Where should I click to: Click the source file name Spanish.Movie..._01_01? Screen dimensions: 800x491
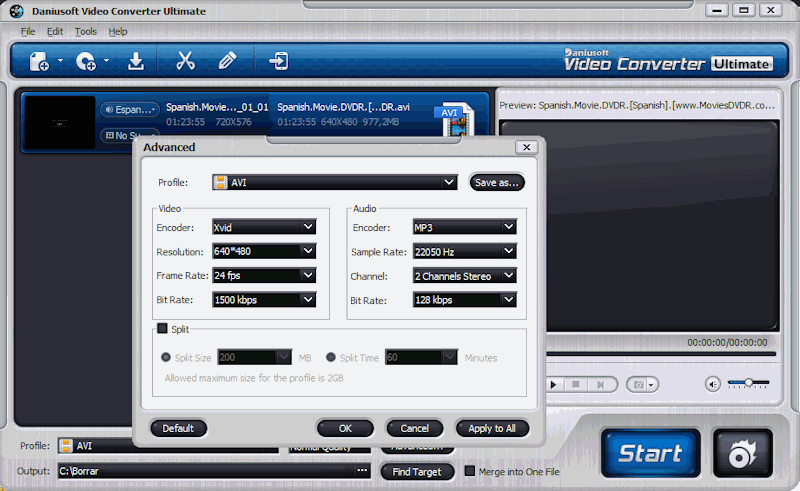pos(217,107)
